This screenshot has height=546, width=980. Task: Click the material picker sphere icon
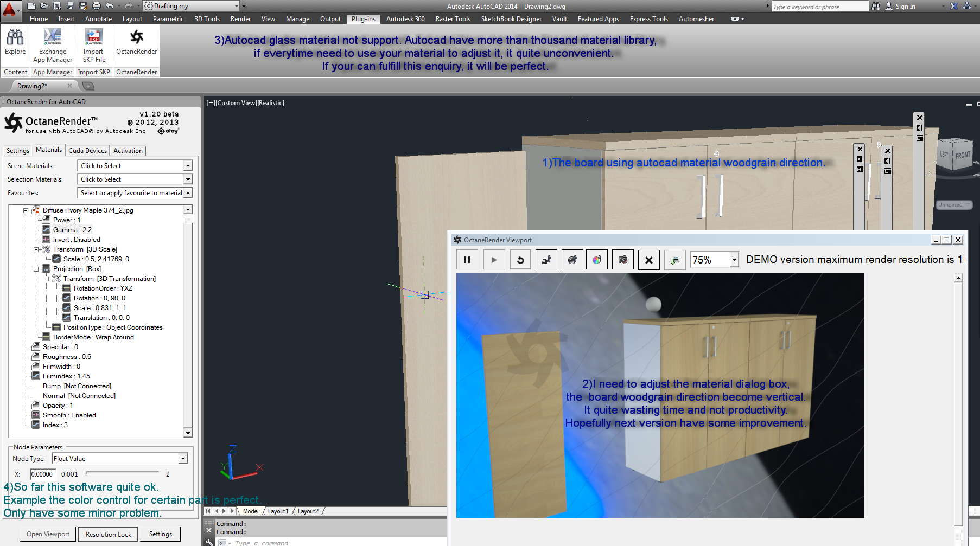[x=572, y=260]
